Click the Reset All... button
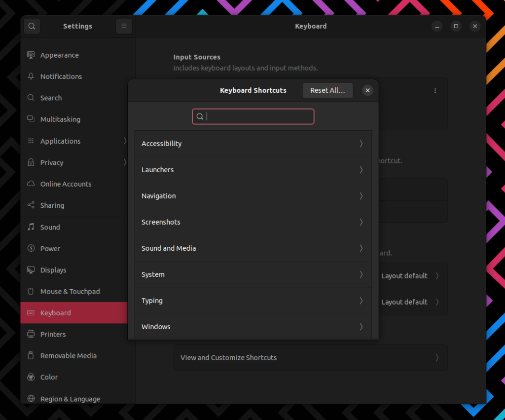 click(327, 90)
